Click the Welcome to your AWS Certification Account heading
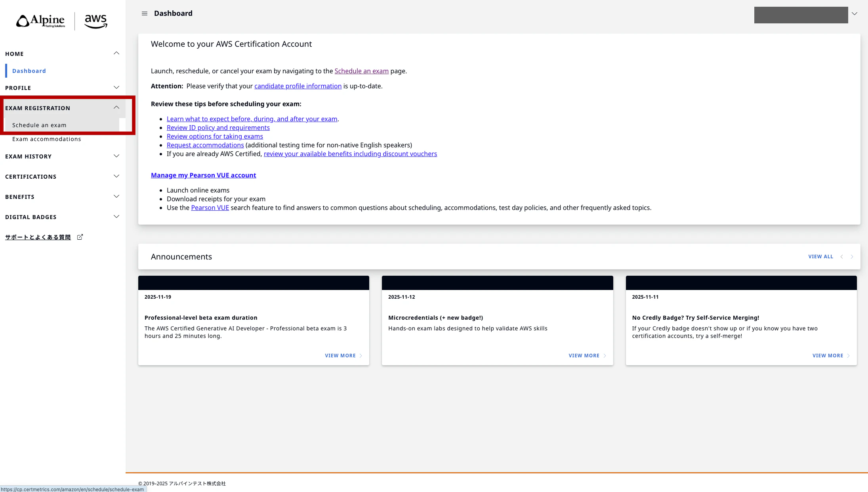This screenshot has height=492, width=868. pyautogui.click(x=231, y=44)
